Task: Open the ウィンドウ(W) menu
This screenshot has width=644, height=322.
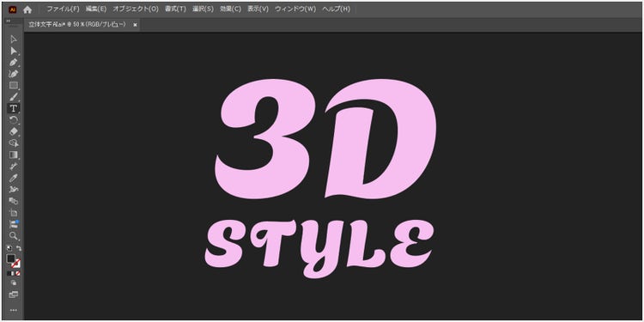Action: point(295,9)
